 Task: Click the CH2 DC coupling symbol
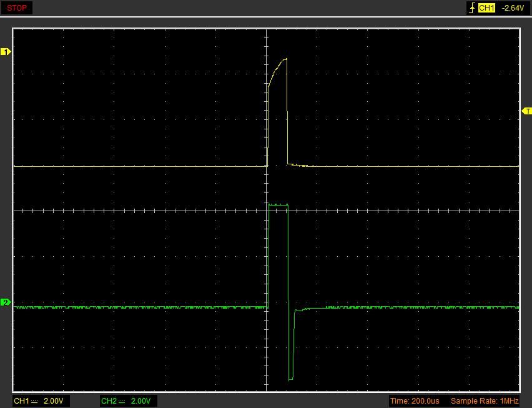tap(122, 401)
